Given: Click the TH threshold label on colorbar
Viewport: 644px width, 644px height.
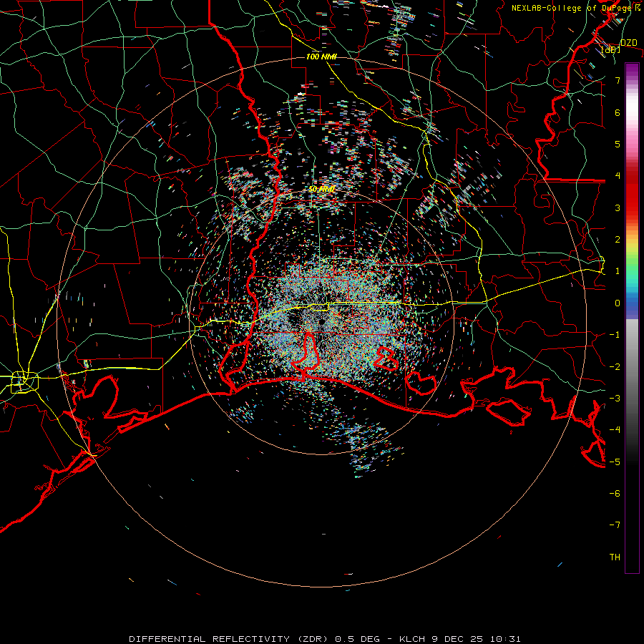Looking at the screenshot, I should coord(615,557).
